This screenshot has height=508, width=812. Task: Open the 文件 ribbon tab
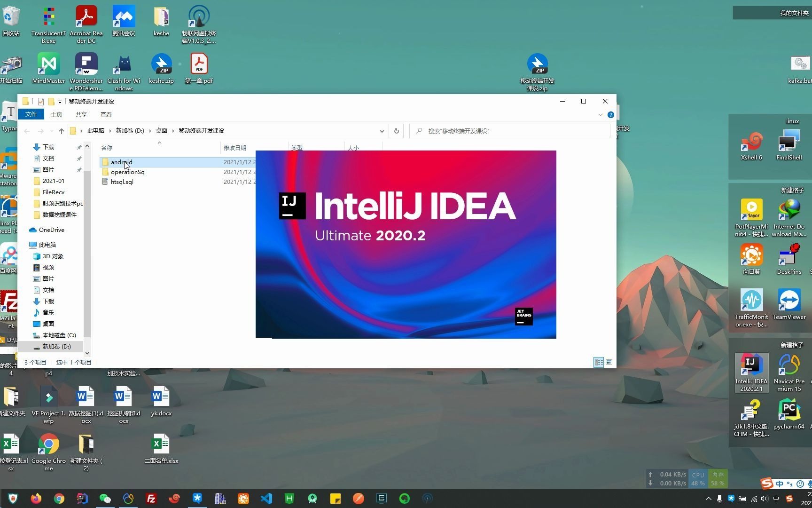coord(31,114)
